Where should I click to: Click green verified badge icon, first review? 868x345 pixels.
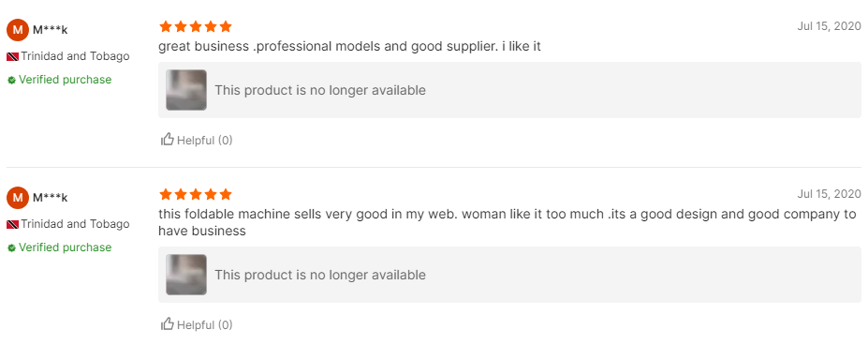[x=11, y=80]
